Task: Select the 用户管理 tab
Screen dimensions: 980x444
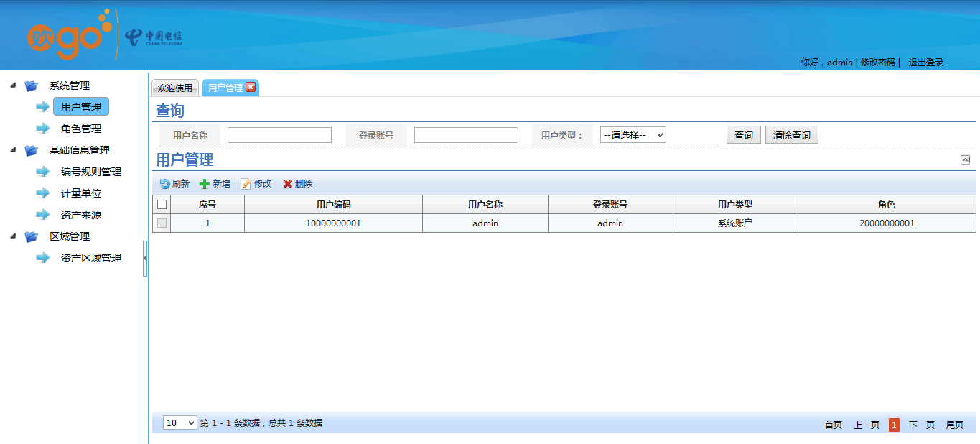Action: click(x=225, y=88)
